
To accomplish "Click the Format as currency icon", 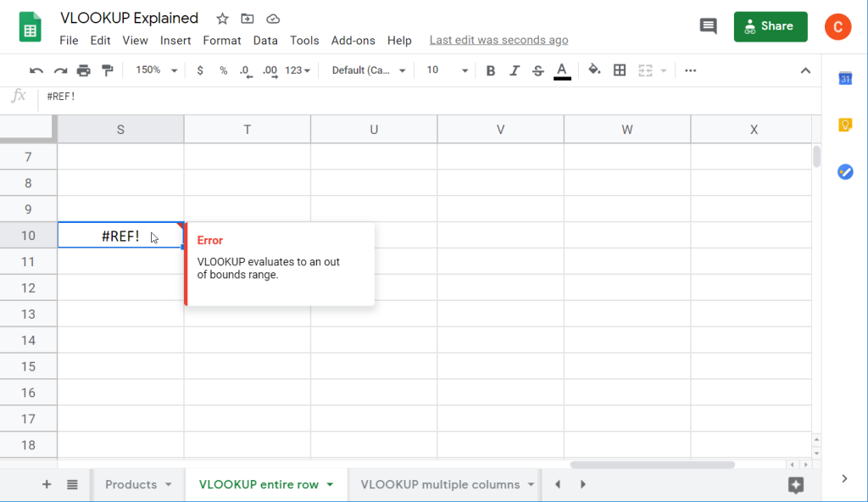I will pos(200,70).
